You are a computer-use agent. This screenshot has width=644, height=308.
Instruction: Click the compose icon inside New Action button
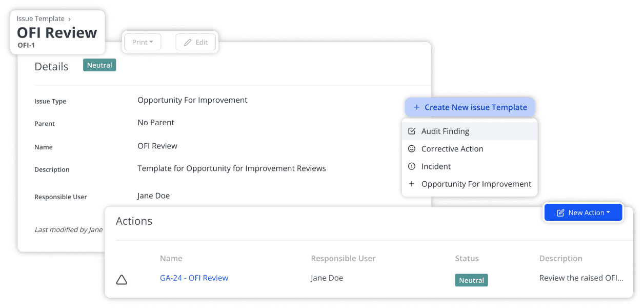(560, 212)
